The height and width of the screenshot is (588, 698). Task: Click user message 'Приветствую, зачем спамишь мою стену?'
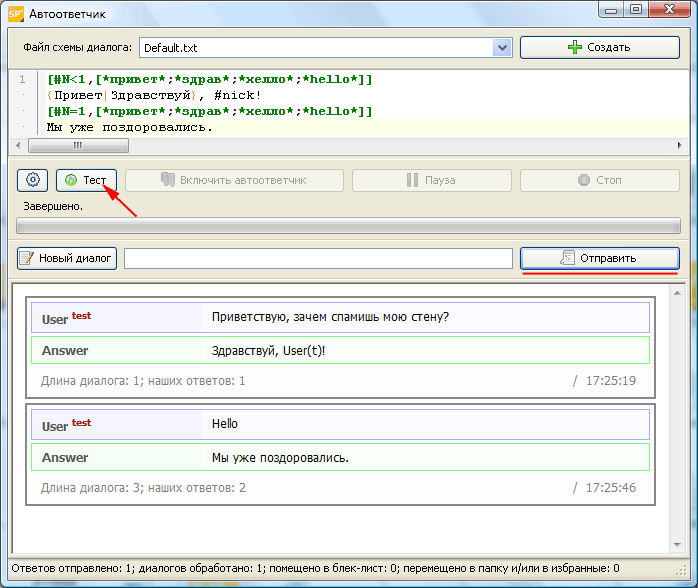pyautogui.click(x=330, y=317)
